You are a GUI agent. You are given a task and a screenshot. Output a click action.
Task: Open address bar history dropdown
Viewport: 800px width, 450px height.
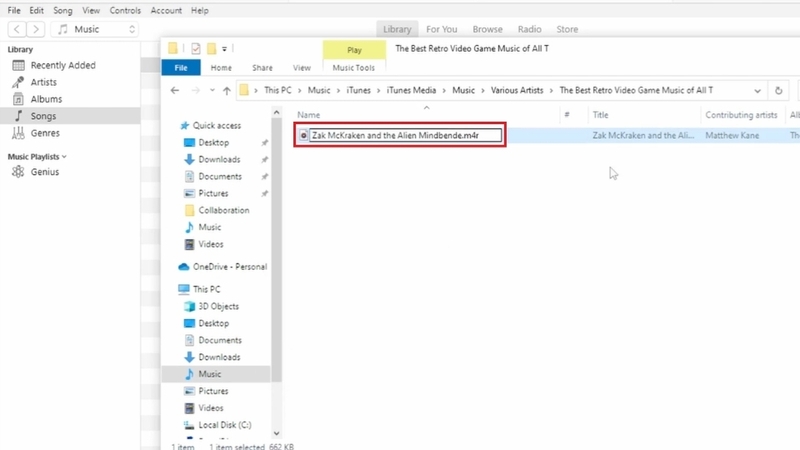757,90
